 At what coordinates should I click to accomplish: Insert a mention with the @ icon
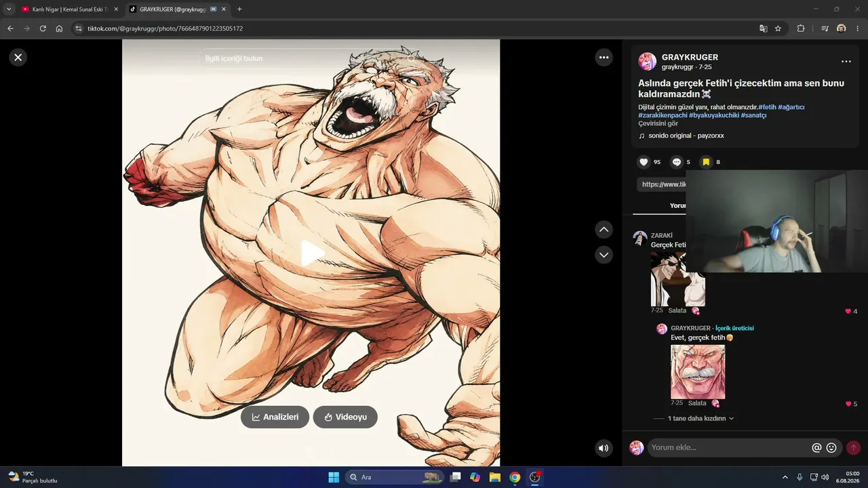coord(816,448)
